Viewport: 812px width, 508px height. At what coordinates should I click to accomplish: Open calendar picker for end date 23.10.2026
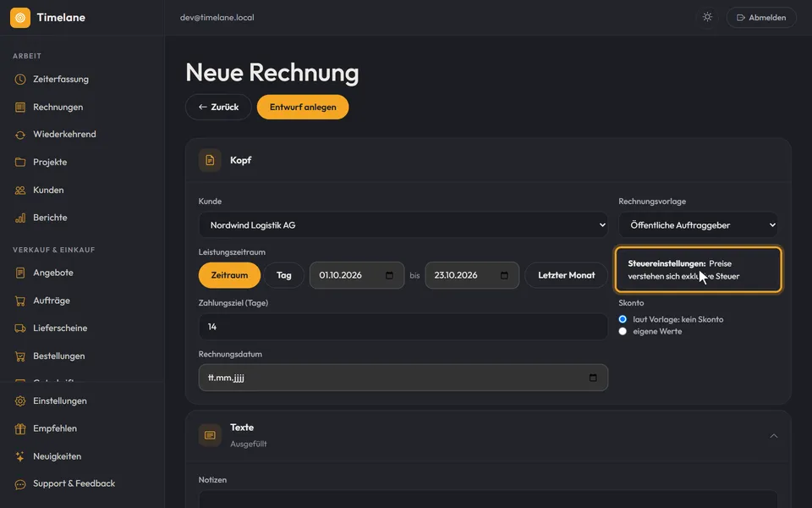(504, 275)
